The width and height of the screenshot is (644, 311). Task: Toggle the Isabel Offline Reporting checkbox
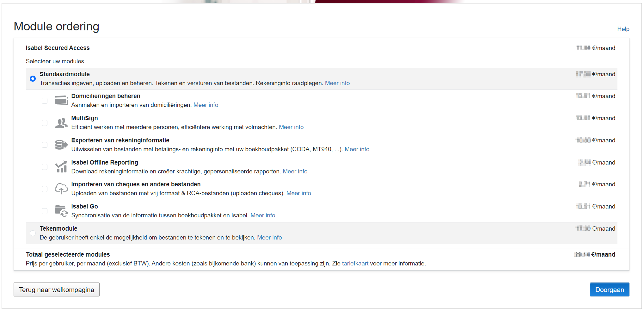pyautogui.click(x=45, y=167)
